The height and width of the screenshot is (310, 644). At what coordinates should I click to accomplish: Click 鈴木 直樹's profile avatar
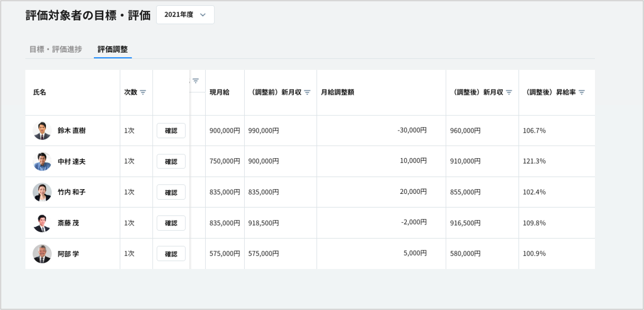pos(42,130)
